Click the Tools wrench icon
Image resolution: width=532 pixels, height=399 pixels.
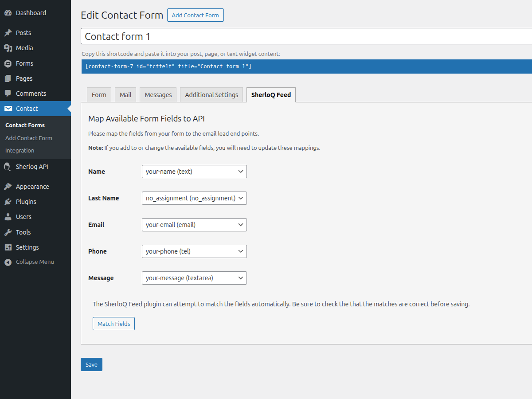click(x=8, y=232)
